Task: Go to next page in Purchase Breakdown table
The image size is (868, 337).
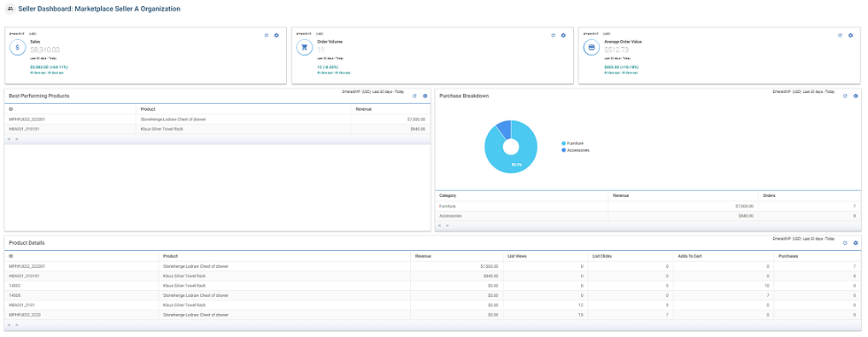Action: coord(447,225)
